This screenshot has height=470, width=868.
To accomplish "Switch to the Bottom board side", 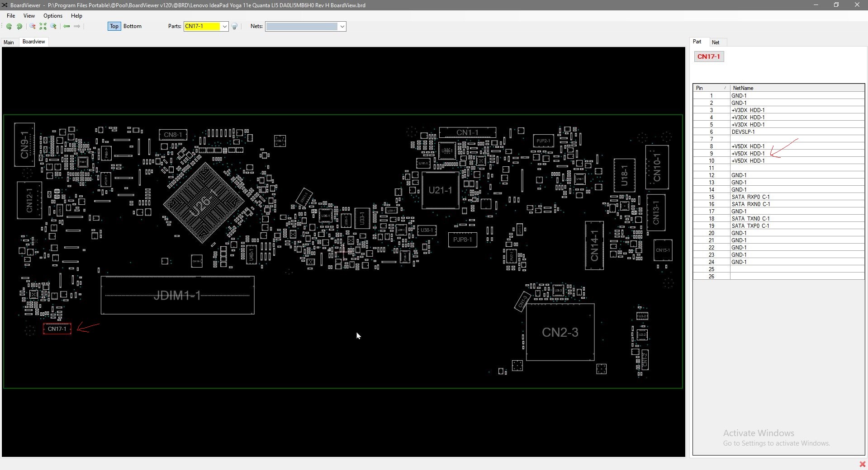I will (133, 26).
